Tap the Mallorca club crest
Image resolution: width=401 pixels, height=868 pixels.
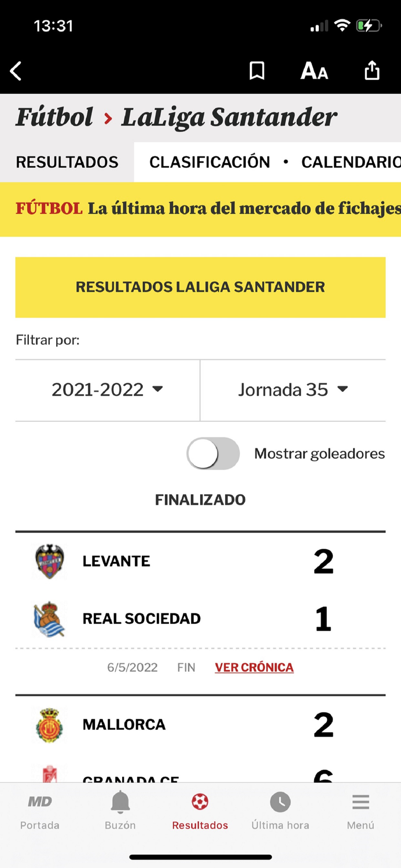click(49, 724)
